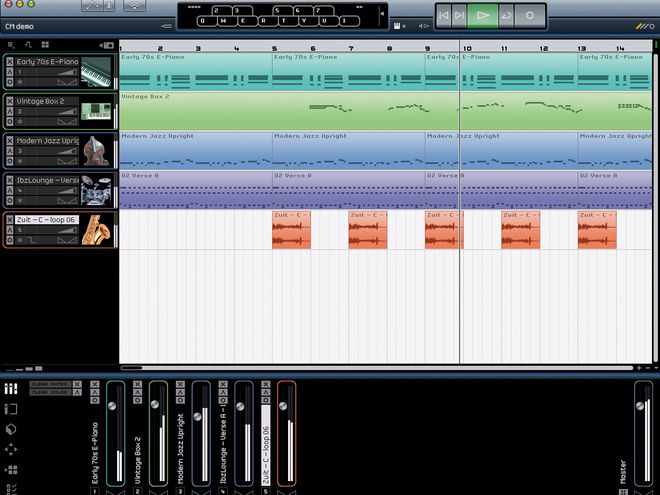Click the envelope curve icon in top toolbar

(x=93, y=5)
